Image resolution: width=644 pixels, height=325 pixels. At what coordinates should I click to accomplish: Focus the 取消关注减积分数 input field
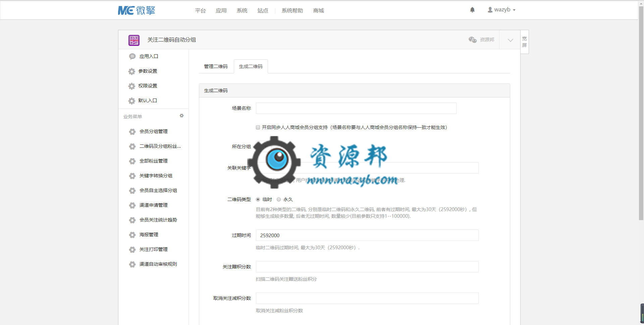point(367,298)
